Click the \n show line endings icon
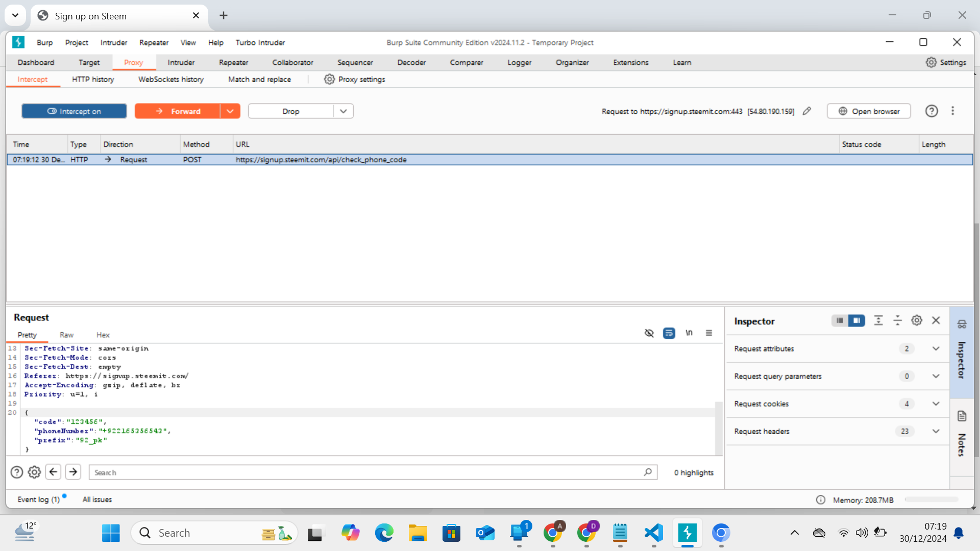 [689, 333]
